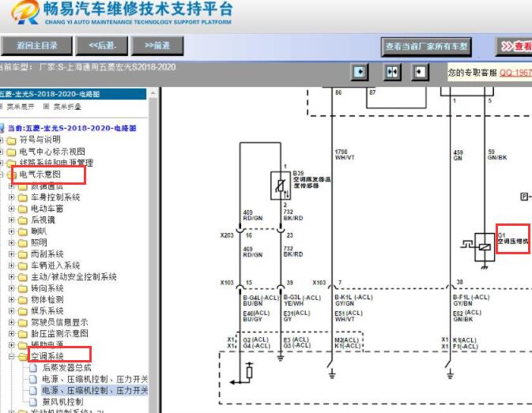Screen dimensions: 532x413
Task: Click the folder icon beside 车辆进入系统
Action: point(23,266)
